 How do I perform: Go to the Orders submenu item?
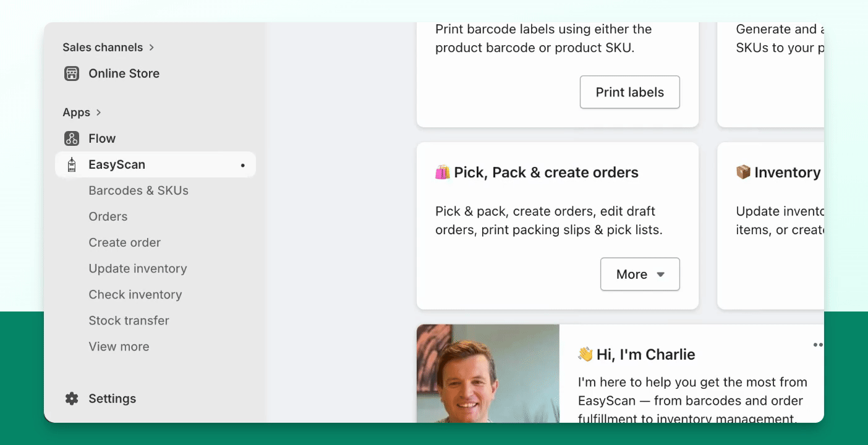[x=108, y=216]
